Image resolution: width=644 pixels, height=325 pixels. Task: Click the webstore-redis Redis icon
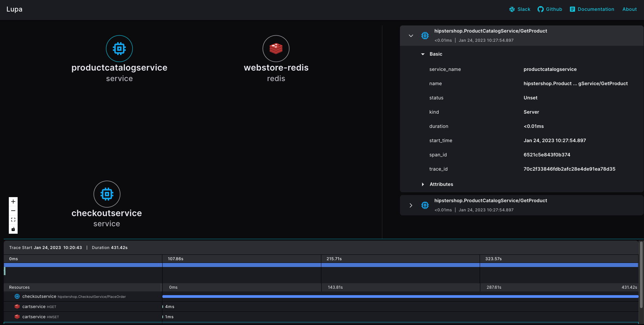tap(276, 49)
